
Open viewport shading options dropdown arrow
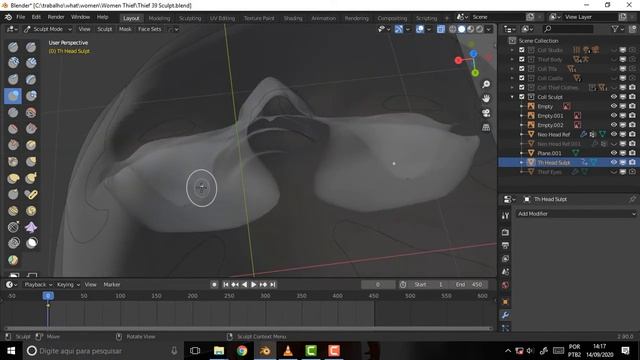(489, 29)
